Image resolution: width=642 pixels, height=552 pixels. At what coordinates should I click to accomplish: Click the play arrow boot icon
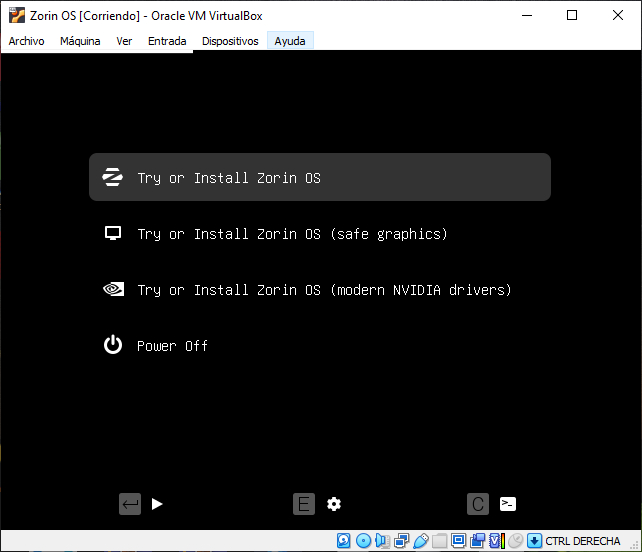click(157, 504)
